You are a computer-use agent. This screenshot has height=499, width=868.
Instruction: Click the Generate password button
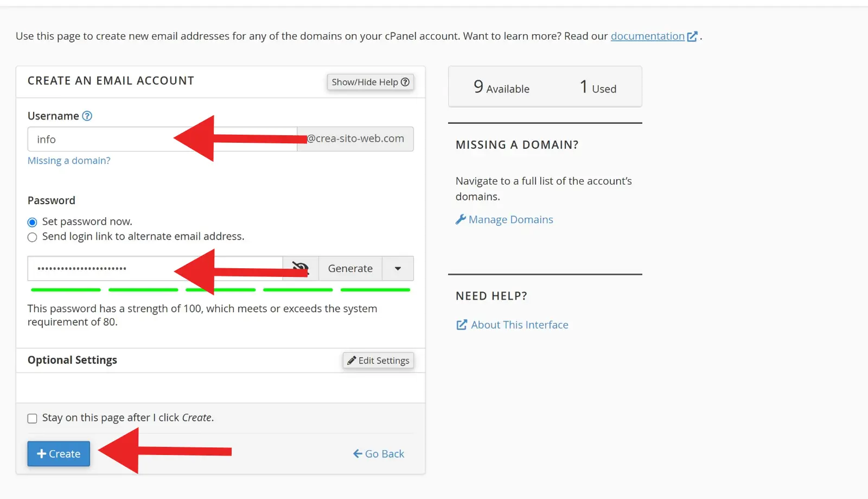(350, 268)
